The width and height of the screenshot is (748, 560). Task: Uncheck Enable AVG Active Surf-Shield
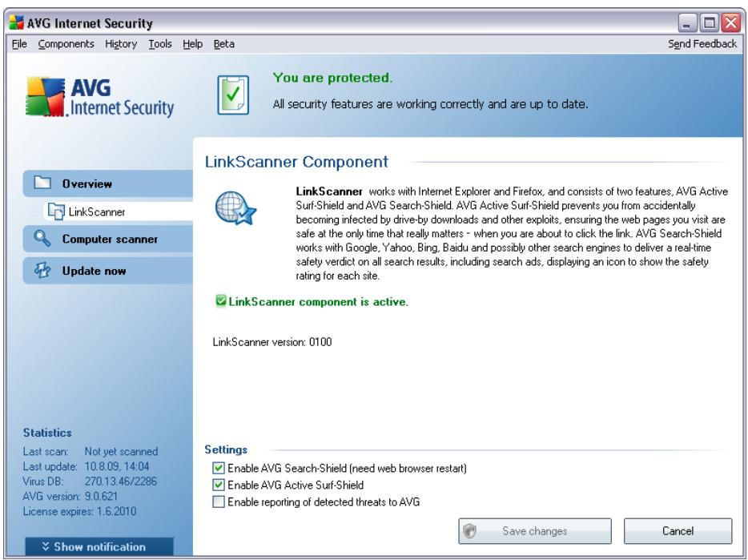tap(219, 485)
